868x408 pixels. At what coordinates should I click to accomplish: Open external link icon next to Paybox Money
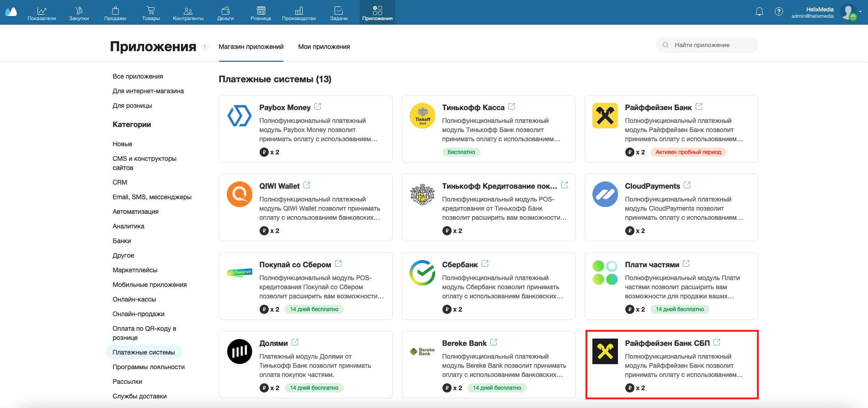(x=318, y=106)
